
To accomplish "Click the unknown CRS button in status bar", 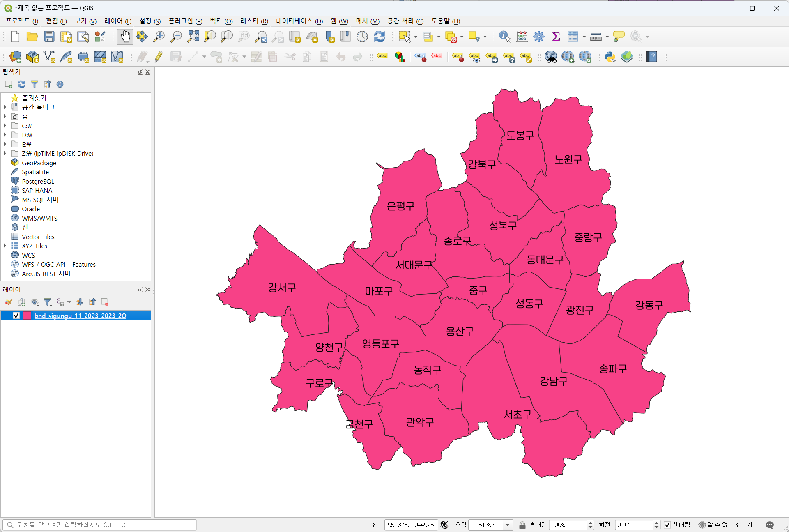I will click(725, 525).
